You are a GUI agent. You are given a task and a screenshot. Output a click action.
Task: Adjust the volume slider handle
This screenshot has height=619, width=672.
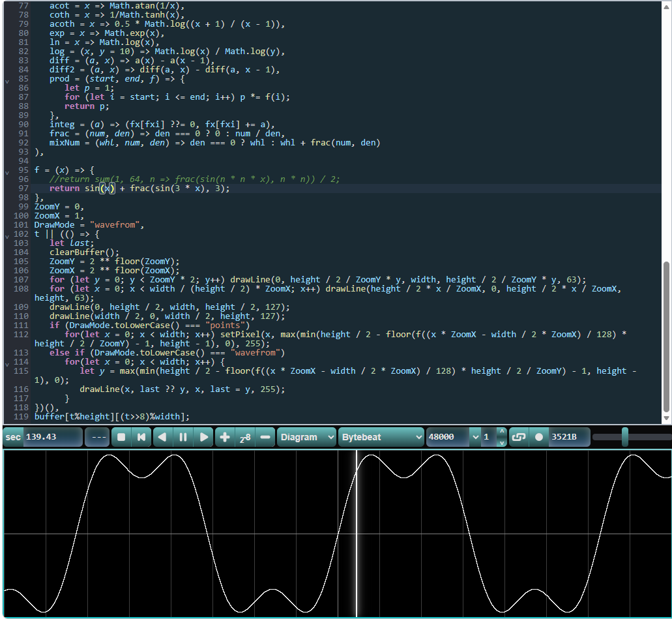(x=625, y=437)
